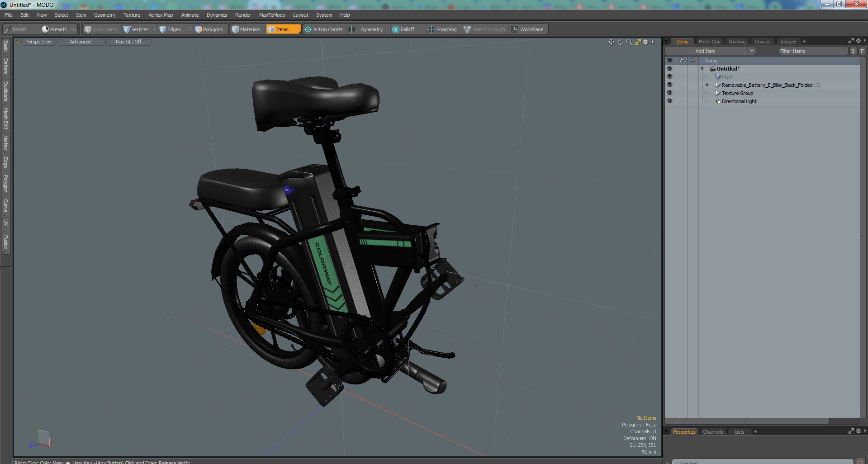Open the File menu
This screenshot has height=464, width=868.
(9, 15)
